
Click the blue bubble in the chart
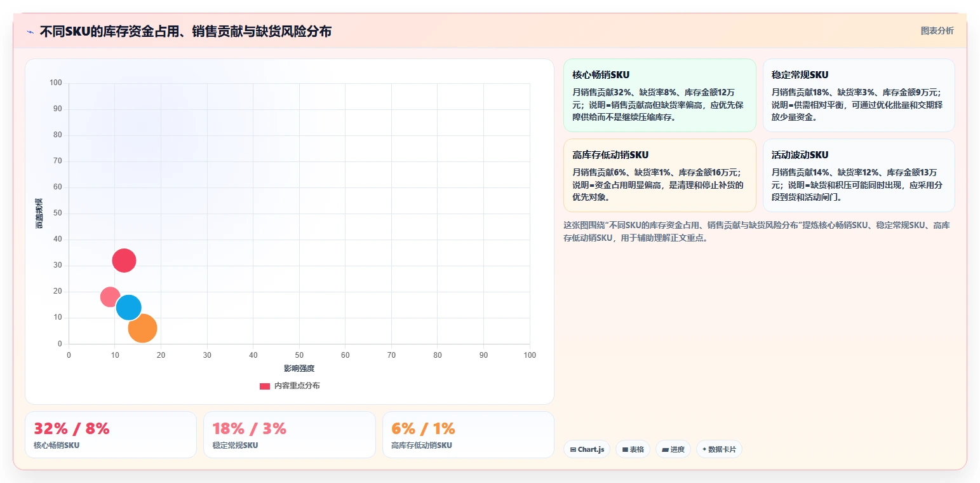(128, 308)
